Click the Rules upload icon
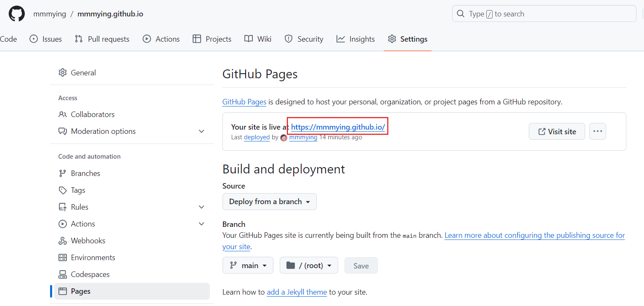 pyautogui.click(x=63, y=207)
